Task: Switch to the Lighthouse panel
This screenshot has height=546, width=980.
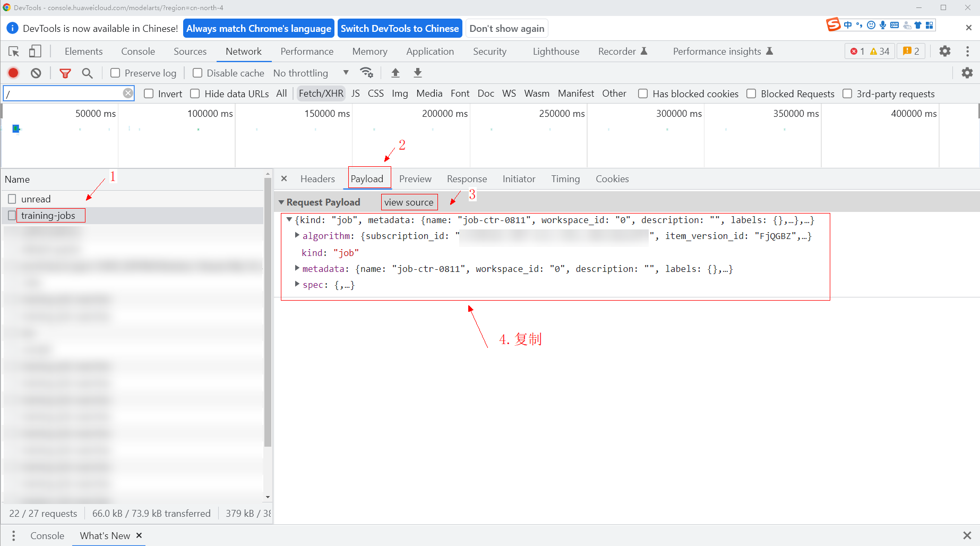Action: [556, 52]
